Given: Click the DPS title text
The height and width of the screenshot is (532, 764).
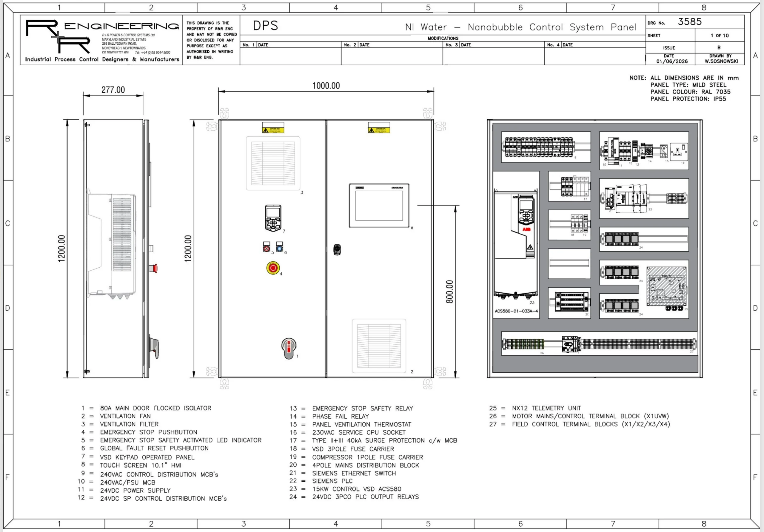Looking at the screenshot, I should click(266, 26).
